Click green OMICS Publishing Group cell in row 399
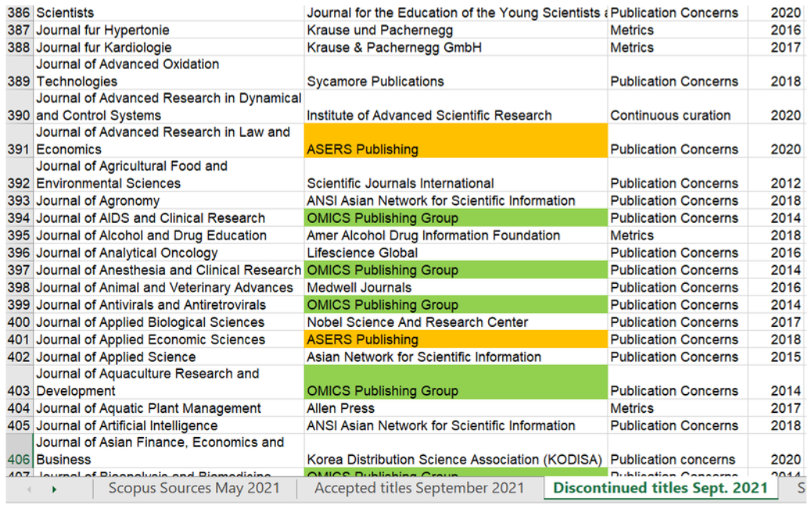The image size is (812, 509). [456, 304]
